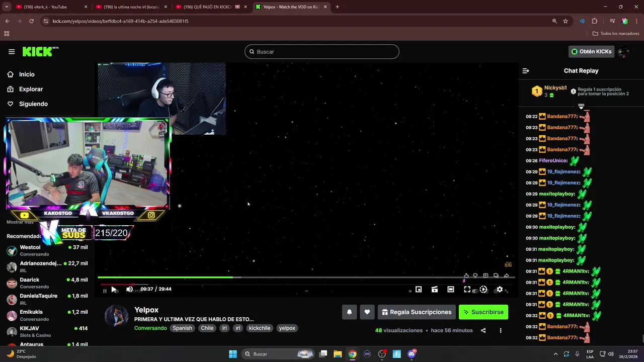This screenshot has height=362, width=644.
Task: Click the green Suscribirse button
Action: (484, 312)
